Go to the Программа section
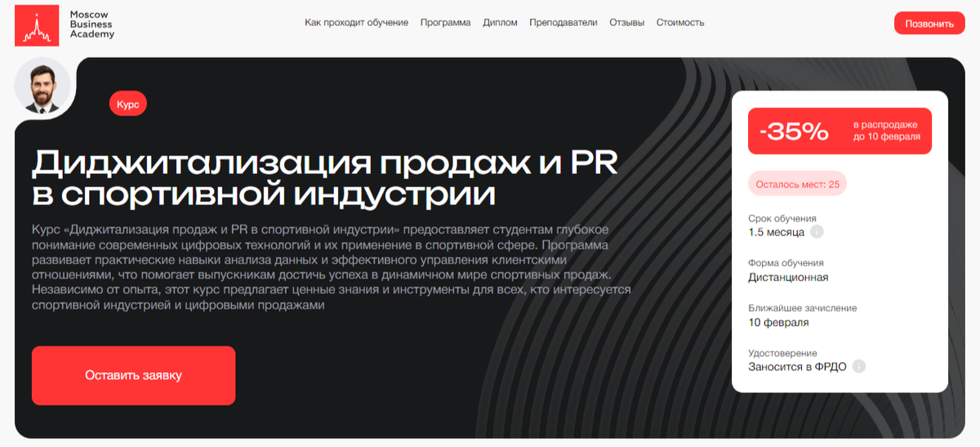This screenshot has width=980, height=447. point(445,23)
